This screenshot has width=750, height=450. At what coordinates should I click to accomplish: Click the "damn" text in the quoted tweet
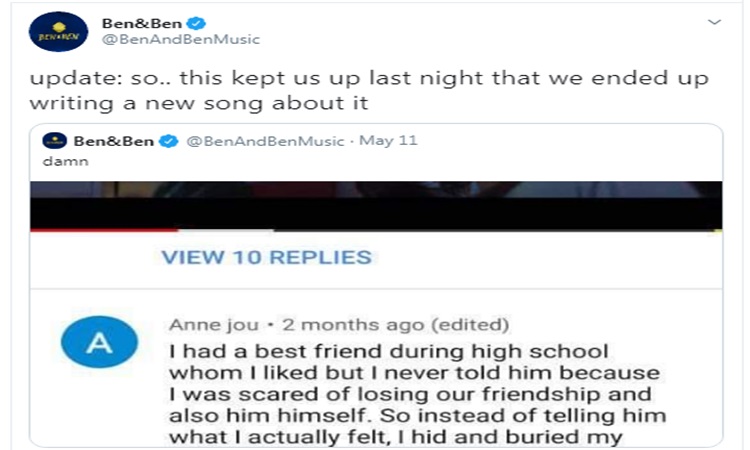pyautogui.click(x=59, y=160)
